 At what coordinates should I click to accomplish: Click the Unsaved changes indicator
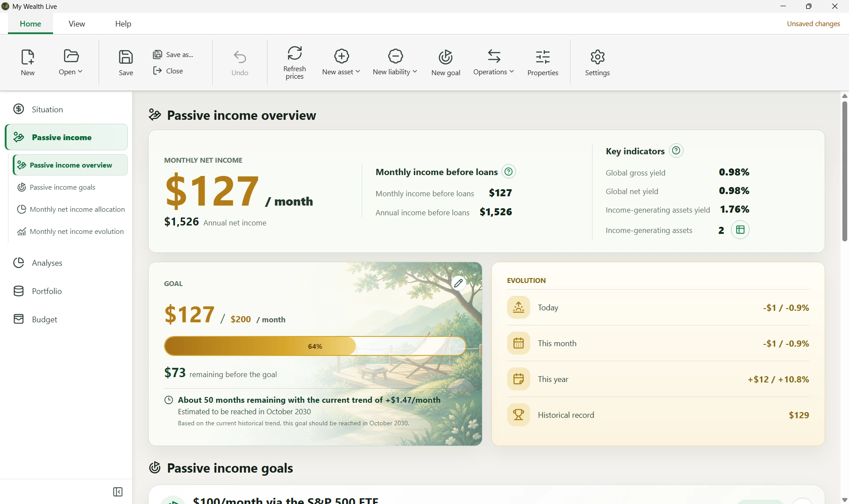(x=813, y=24)
